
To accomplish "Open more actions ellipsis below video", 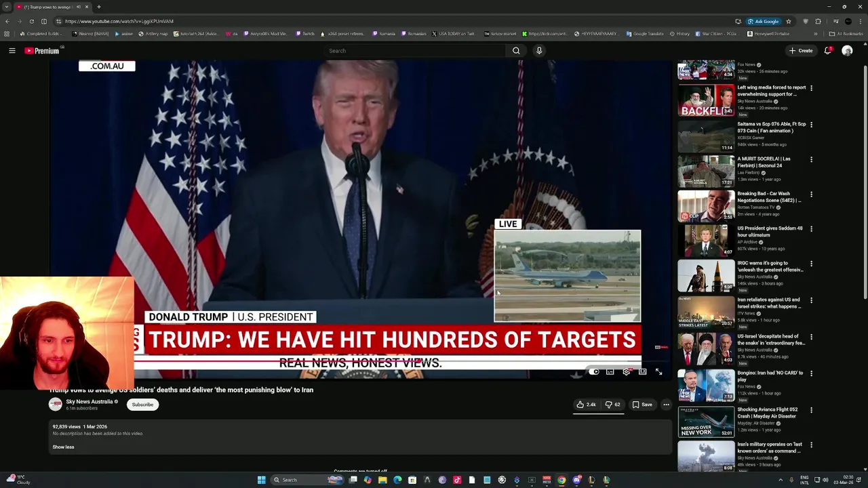I will [666, 405].
